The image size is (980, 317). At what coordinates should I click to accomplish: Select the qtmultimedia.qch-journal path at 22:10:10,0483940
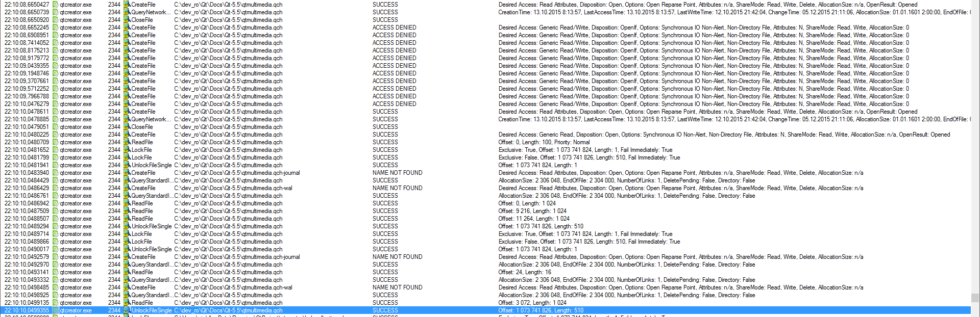click(x=237, y=173)
